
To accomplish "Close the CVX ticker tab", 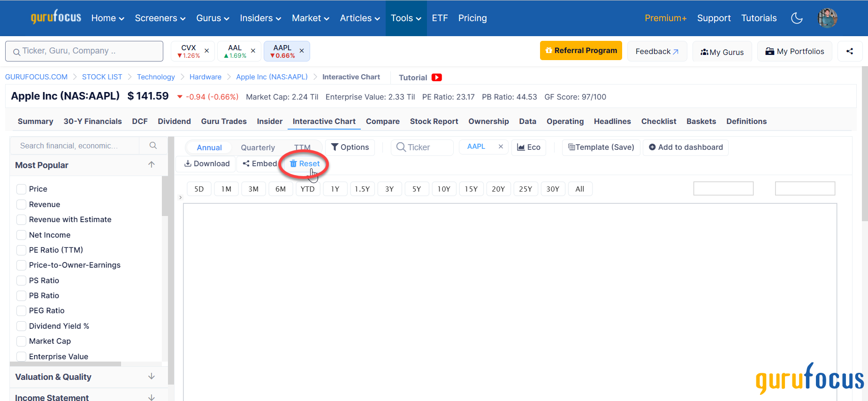I will [x=206, y=51].
